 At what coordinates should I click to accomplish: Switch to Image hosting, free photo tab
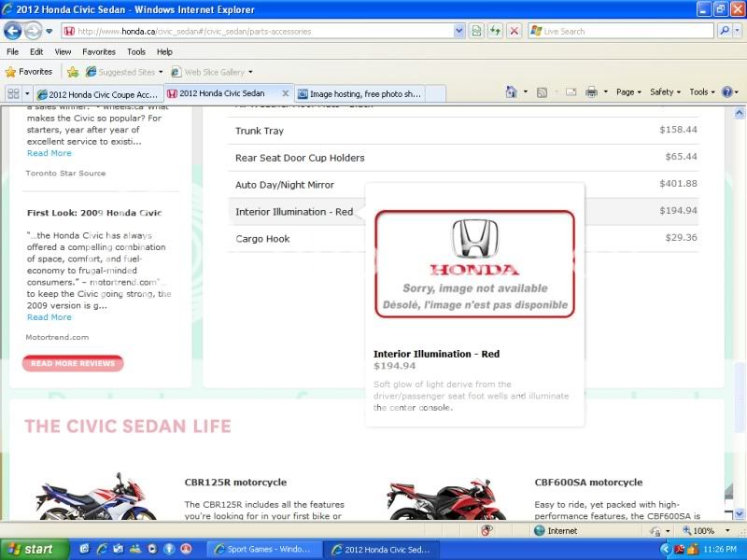tap(360, 94)
